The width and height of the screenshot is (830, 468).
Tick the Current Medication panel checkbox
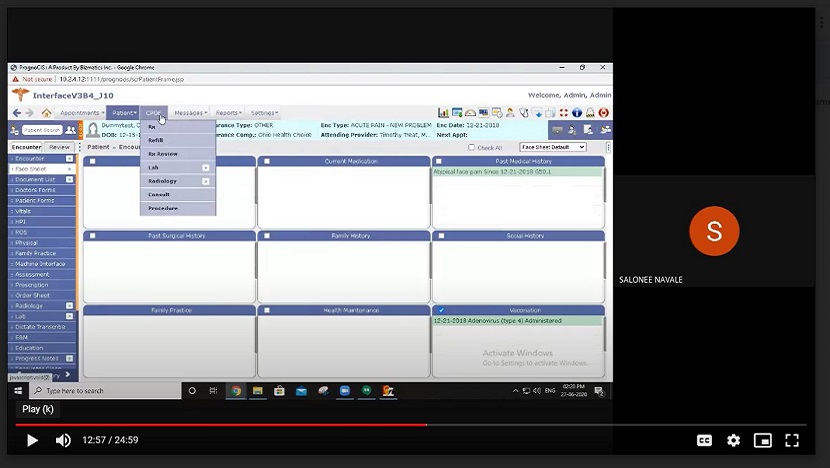click(267, 161)
